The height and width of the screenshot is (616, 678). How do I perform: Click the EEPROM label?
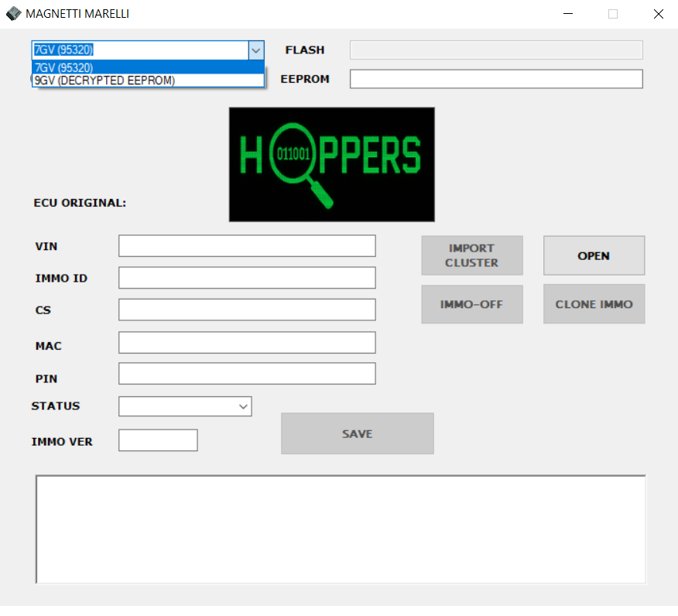[x=305, y=79]
